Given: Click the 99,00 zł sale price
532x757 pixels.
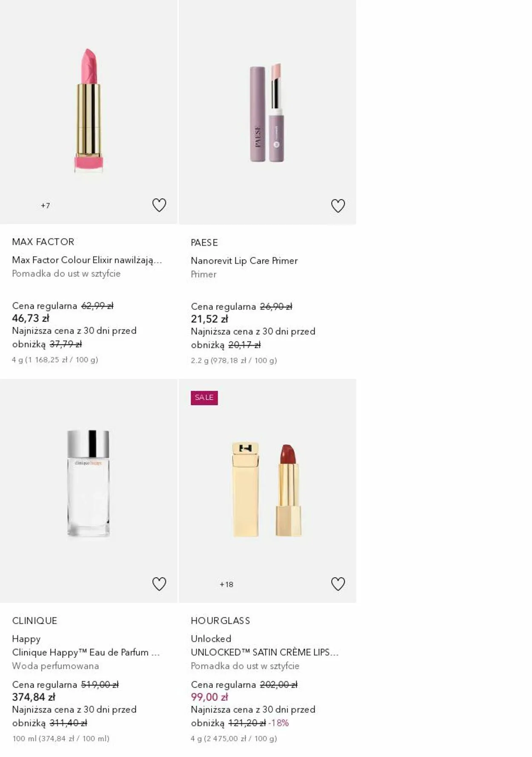Looking at the screenshot, I should (209, 697).
